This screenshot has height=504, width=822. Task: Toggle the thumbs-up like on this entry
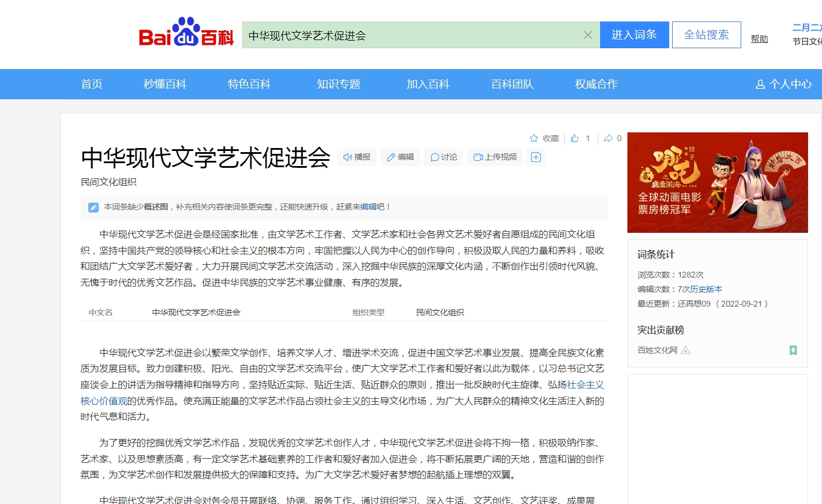click(574, 138)
